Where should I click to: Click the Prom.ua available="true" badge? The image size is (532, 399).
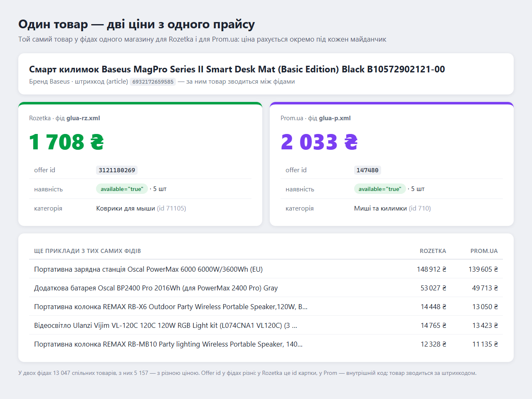380,189
